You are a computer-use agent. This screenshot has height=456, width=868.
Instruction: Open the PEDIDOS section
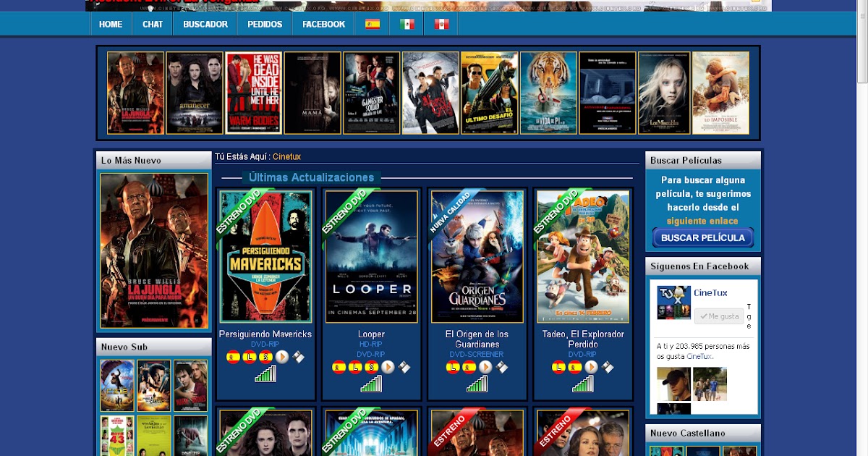coord(265,24)
